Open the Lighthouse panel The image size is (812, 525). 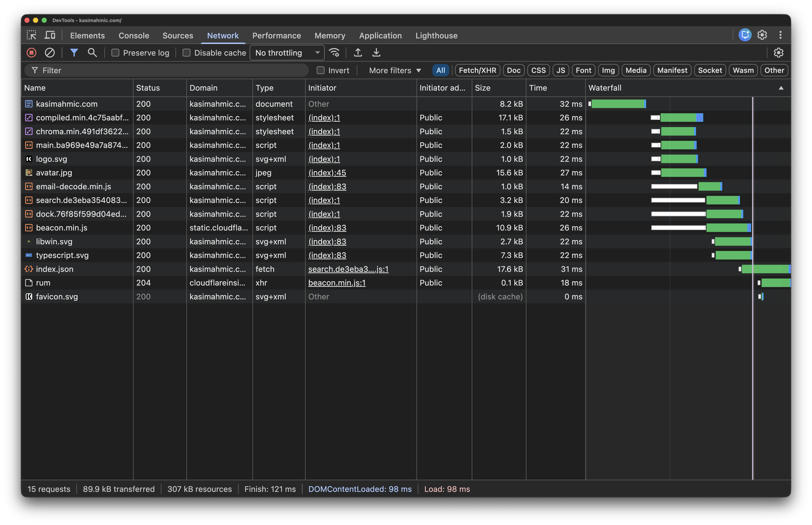[x=436, y=35]
